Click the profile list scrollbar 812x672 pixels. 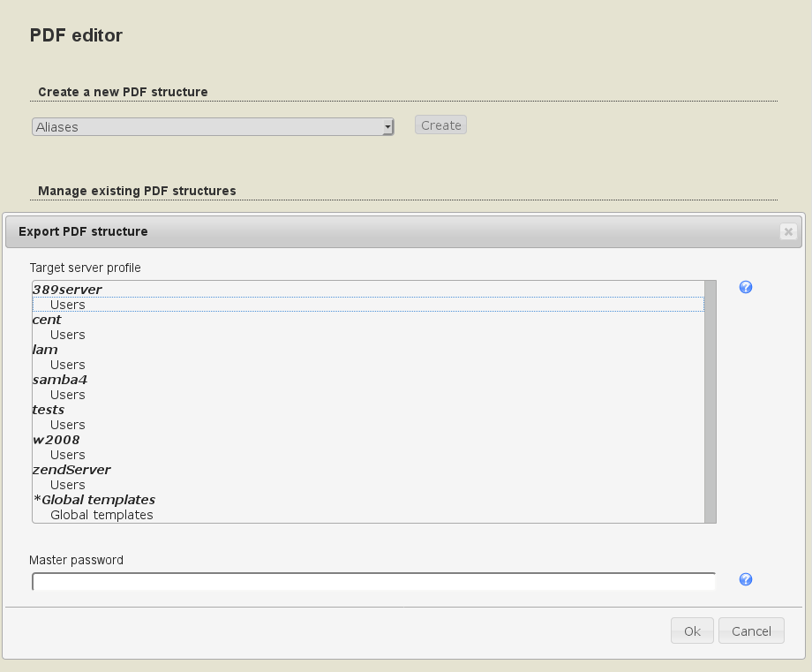click(710, 402)
